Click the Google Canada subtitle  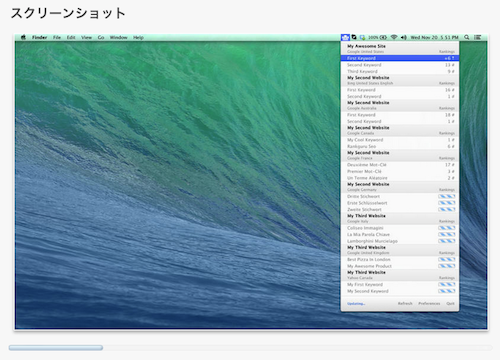click(360, 133)
